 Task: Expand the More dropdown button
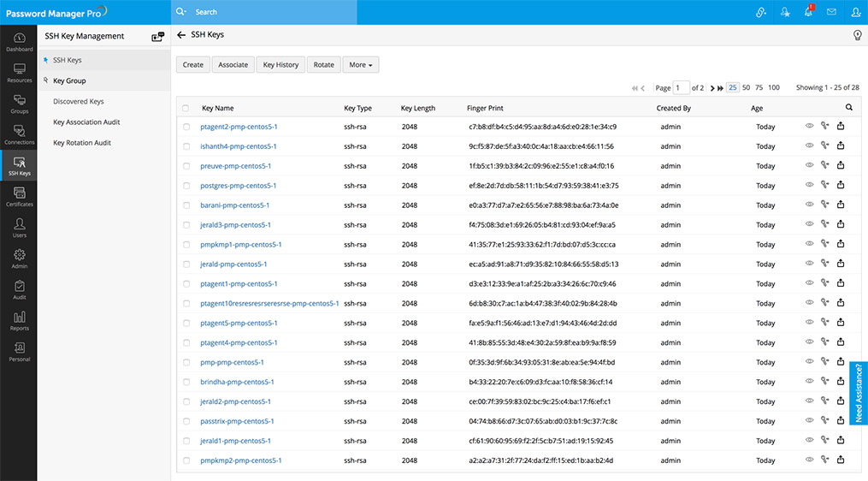coord(360,65)
